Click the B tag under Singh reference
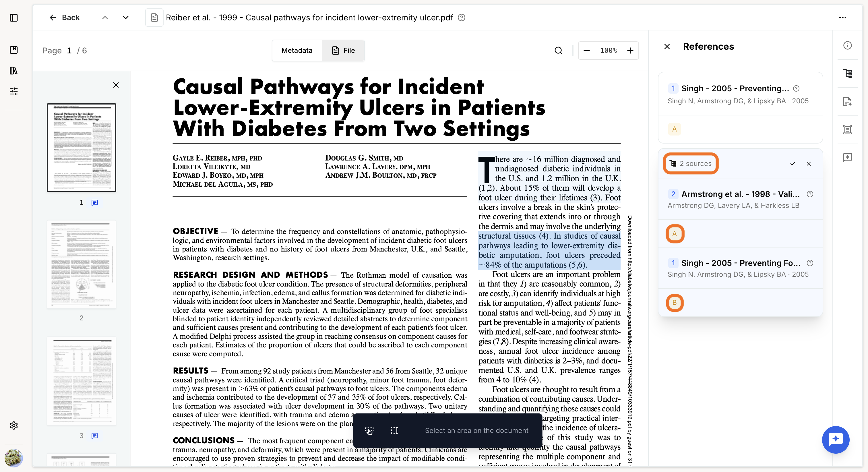 click(674, 302)
